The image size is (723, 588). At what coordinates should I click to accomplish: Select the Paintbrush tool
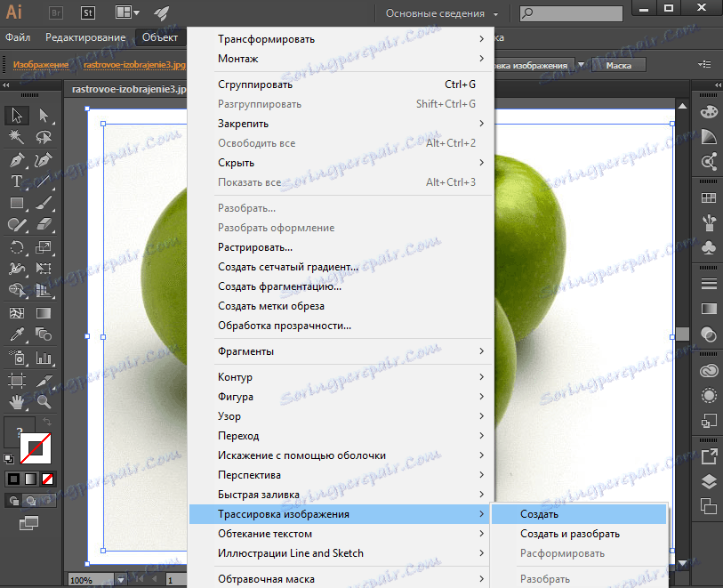pos(44,203)
